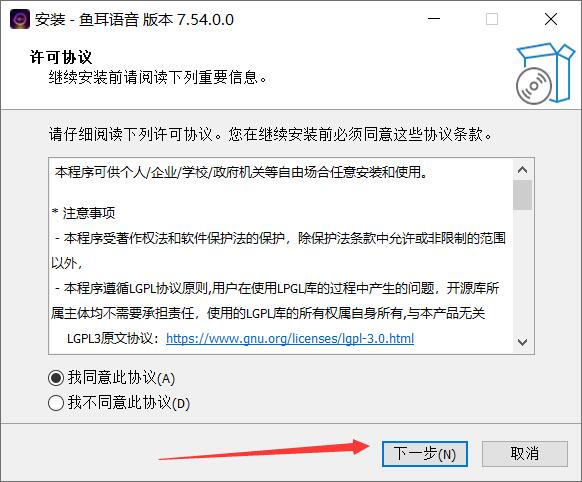Click the 下一步(N) button
Screen dimensions: 582x482
point(425,454)
